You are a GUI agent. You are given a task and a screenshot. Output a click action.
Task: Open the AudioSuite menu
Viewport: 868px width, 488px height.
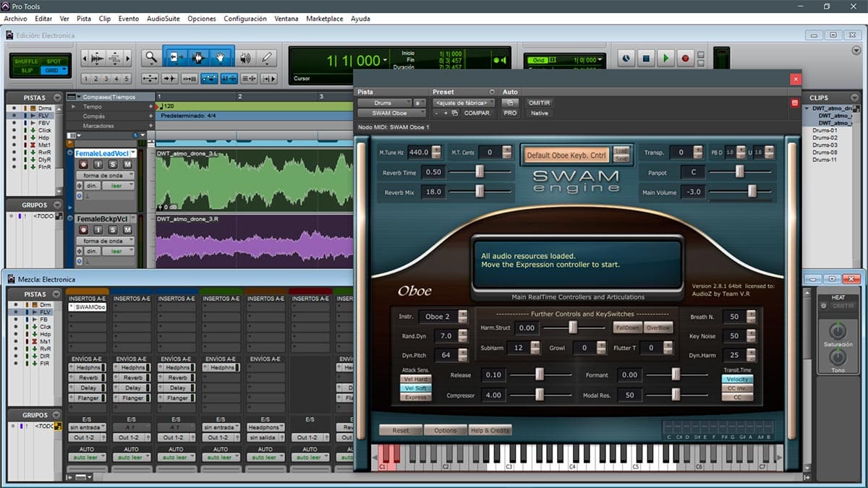[163, 19]
